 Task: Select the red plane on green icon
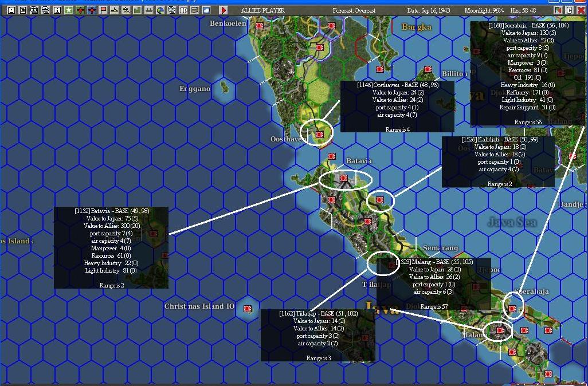80,10
